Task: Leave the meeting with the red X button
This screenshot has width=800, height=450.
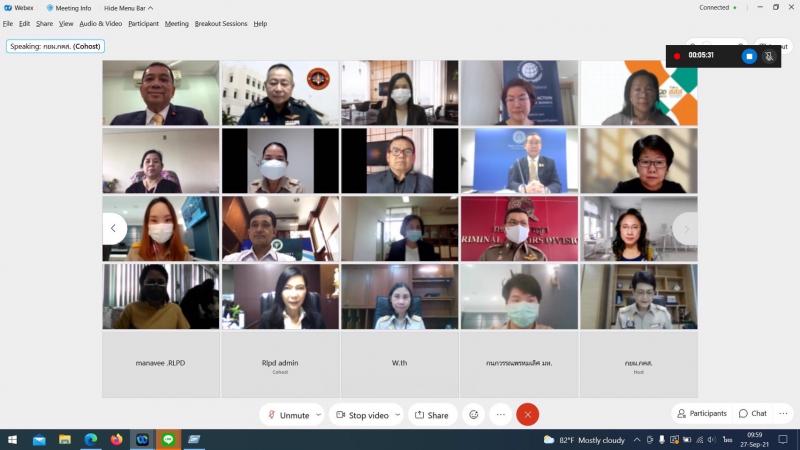Action: [x=528, y=415]
